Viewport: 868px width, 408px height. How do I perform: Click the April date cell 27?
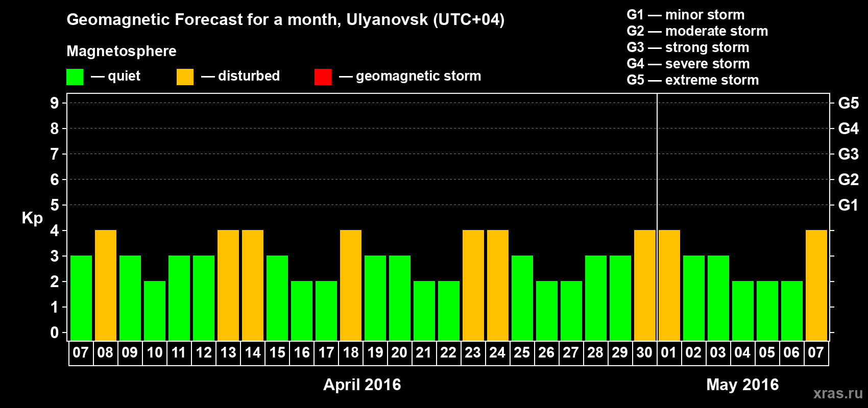[x=571, y=353]
